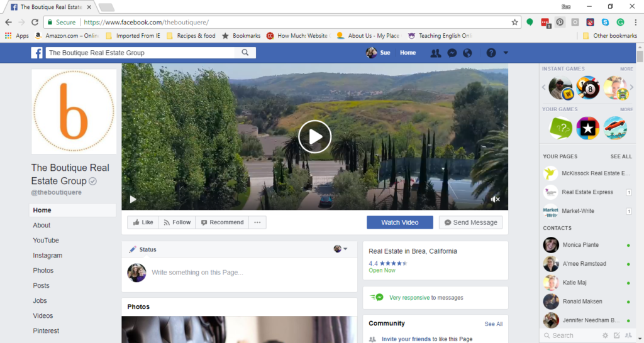Click next arrow in Instant Games
644x343 pixels.
point(631,87)
